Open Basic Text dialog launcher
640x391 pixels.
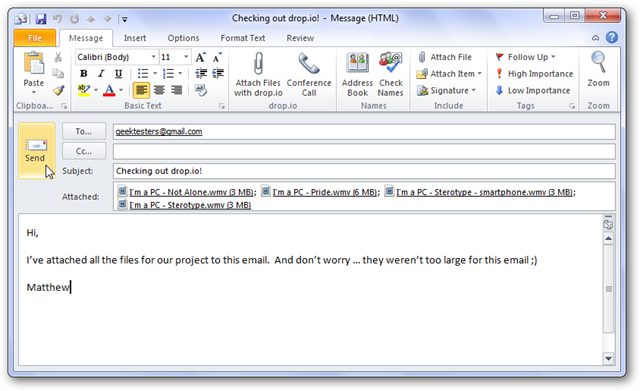point(222,106)
